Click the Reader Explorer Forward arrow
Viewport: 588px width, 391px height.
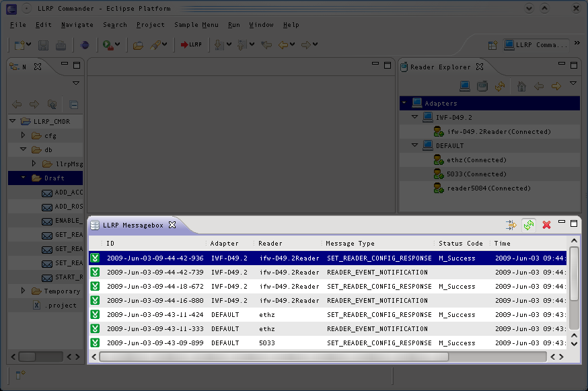(556, 86)
